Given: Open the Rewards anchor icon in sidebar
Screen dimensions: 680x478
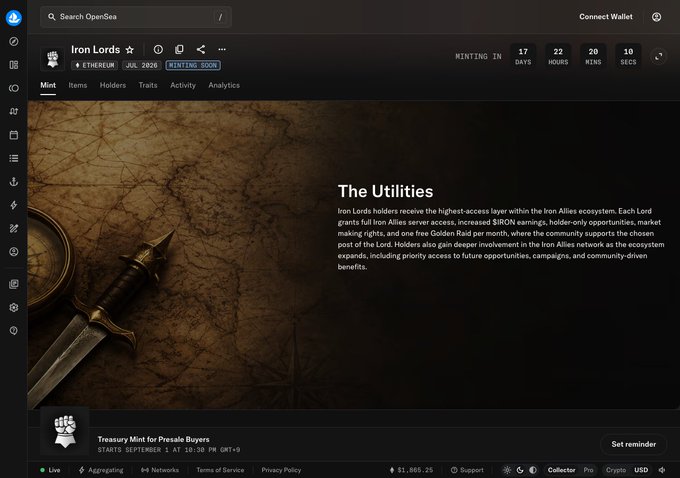Looking at the screenshot, I should pos(13,182).
